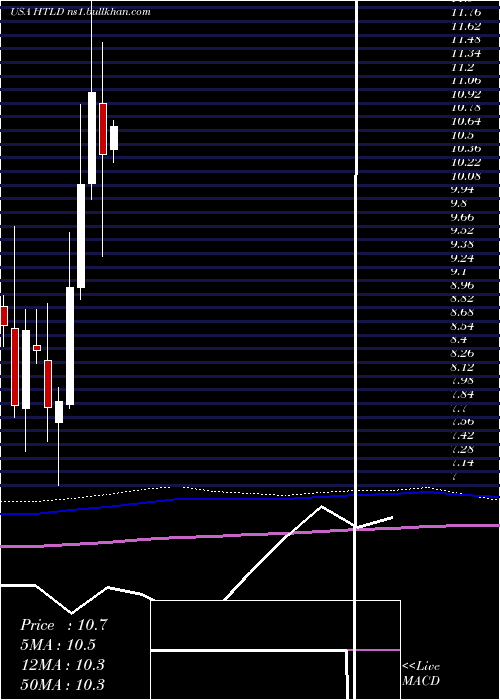The height and width of the screenshot is (700, 500).
Task: Click the 9.1 price axis label
Action: tap(459, 272)
